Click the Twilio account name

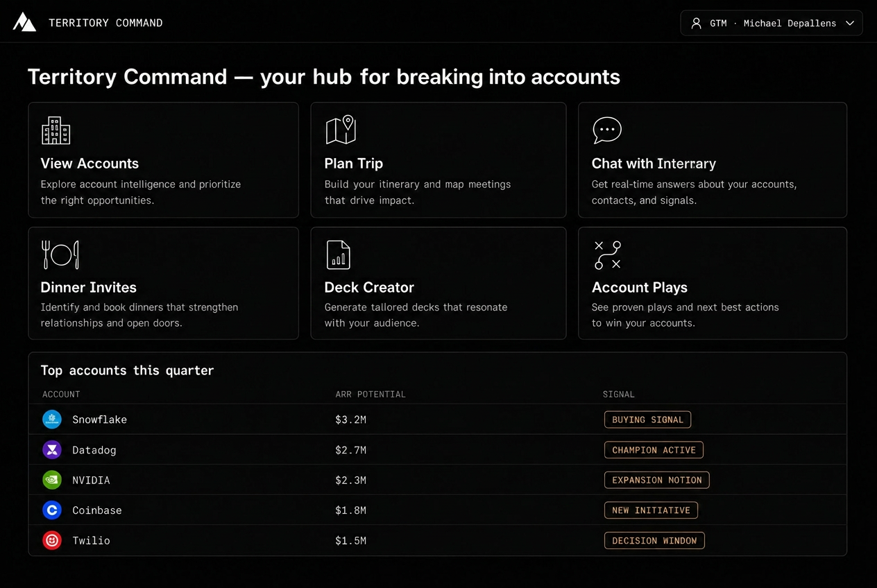coord(91,540)
